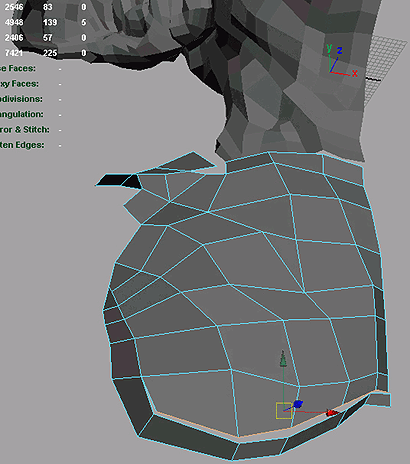410x464 pixels.
Task: Click the 'angulation:' HUD entry
Action: point(22,114)
